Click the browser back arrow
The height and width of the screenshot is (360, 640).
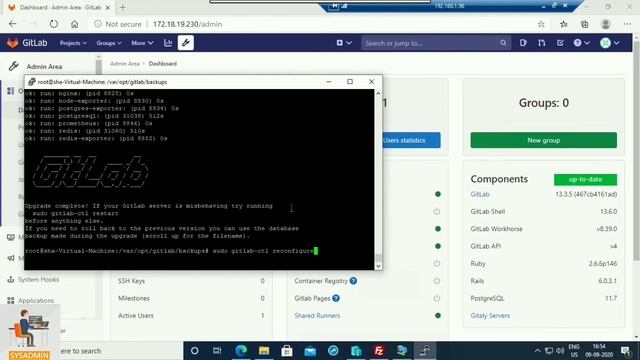tap(13, 24)
